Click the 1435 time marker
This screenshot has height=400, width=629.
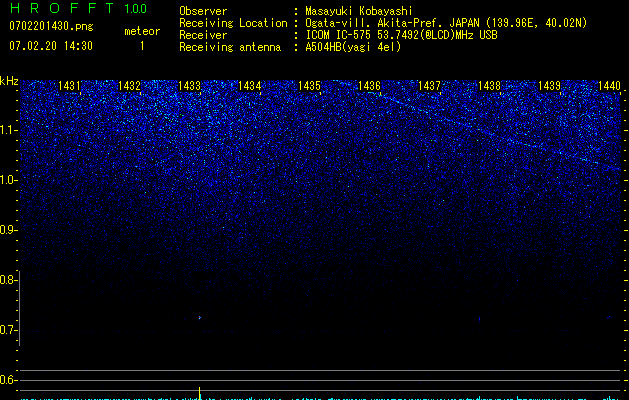click(x=309, y=85)
